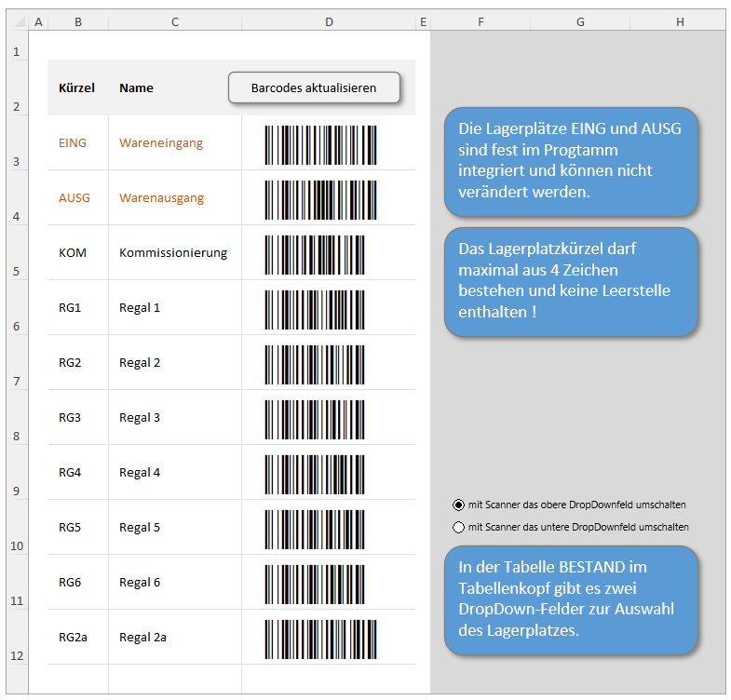Click the Barcodes aktualisieren button
This screenshot has height=700, width=731.
coord(314,87)
